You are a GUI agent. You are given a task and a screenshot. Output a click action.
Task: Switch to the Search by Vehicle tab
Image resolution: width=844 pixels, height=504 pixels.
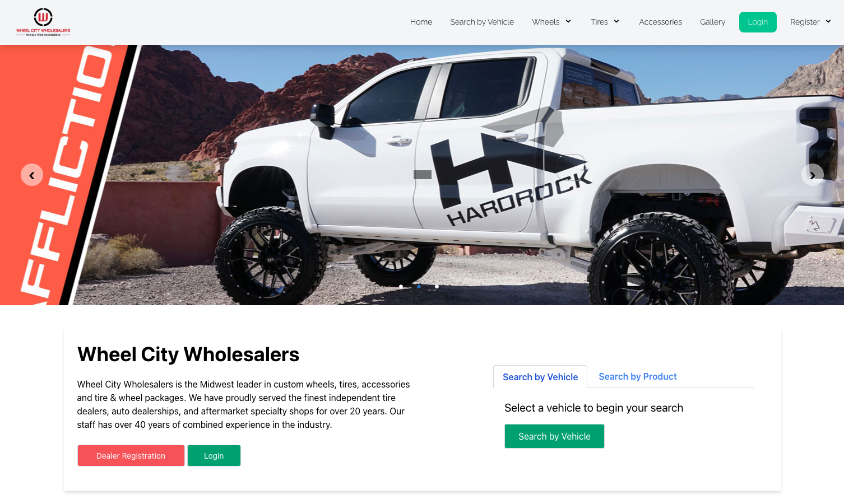[540, 377]
